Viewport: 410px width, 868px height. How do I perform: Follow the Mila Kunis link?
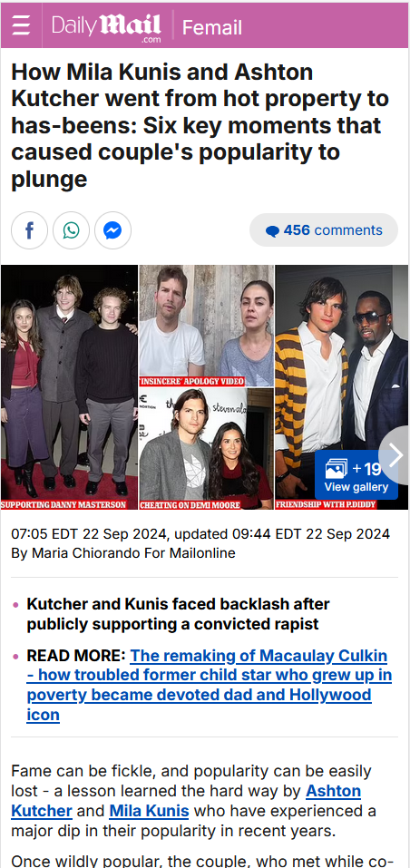pyautogui.click(x=149, y=812)
